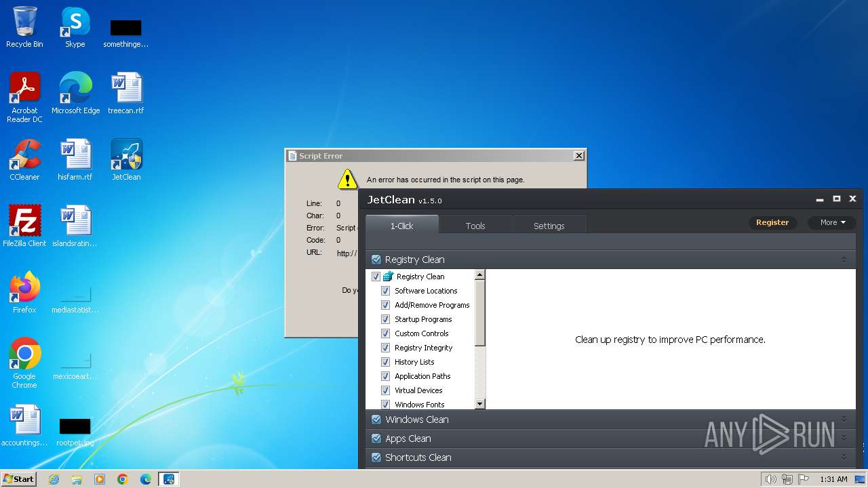The image size is (868, 488).
Task: Click JetClean taskbar button
Action: point(169,479)
